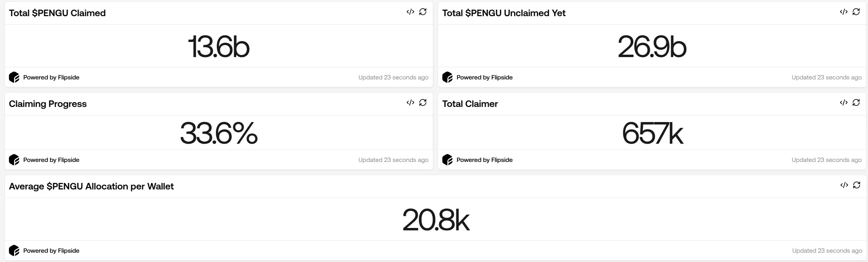The image size is (868, 262).
Task: Click Flipside logo in Average Allocation card
Action: 14,251
